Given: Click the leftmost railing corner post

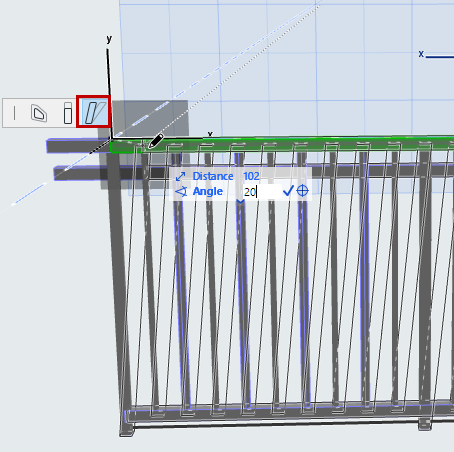Looking at the screenshot, I should pos(119,287).
